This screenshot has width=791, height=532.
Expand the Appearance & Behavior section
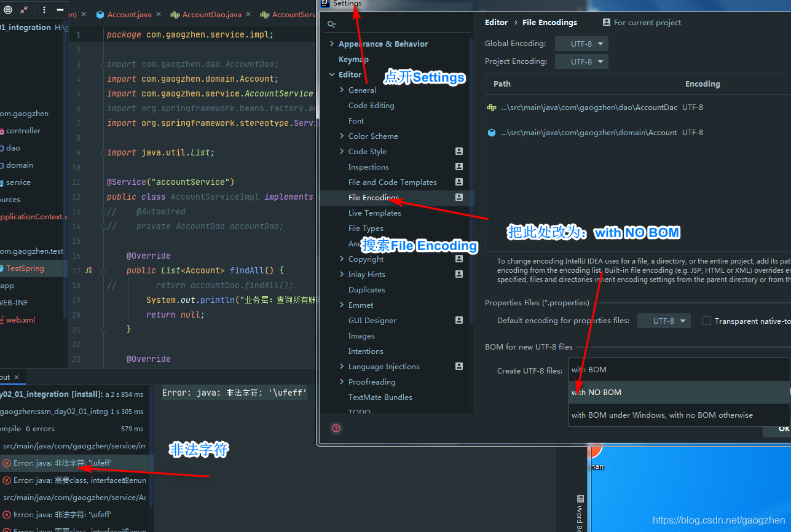(x=333, y=44)
